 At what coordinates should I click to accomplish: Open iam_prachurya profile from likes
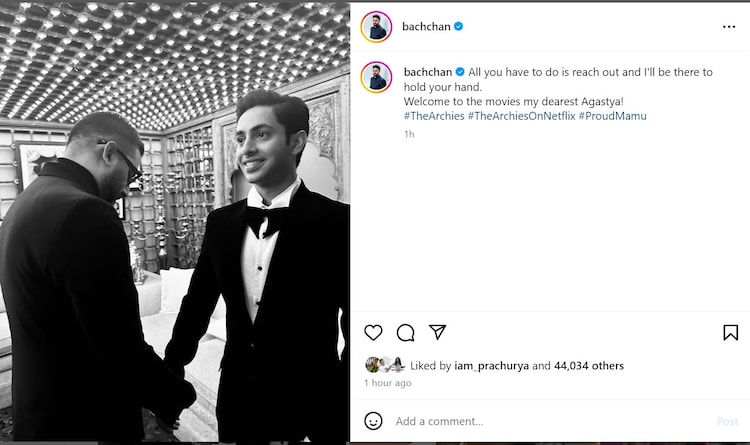491,366
